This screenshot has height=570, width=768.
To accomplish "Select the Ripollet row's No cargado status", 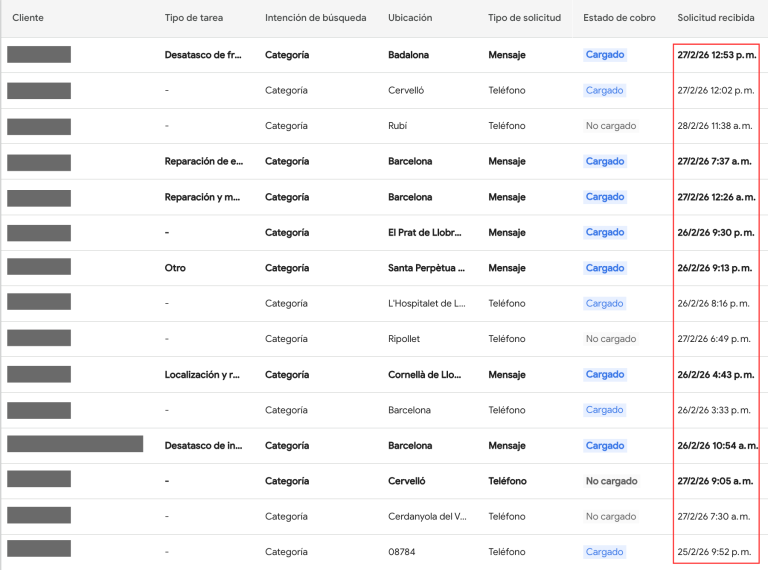I will click(611, 339).
